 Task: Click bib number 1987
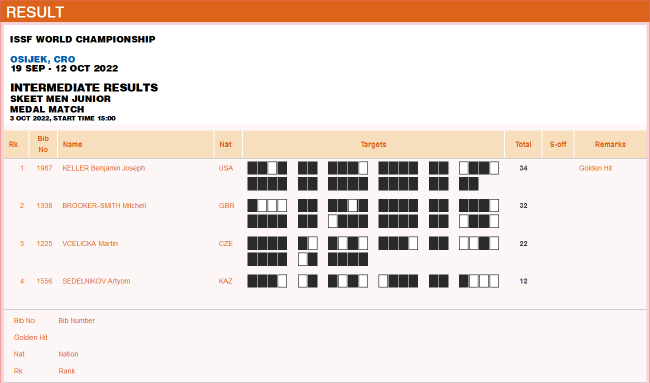[x=44, y=168]
